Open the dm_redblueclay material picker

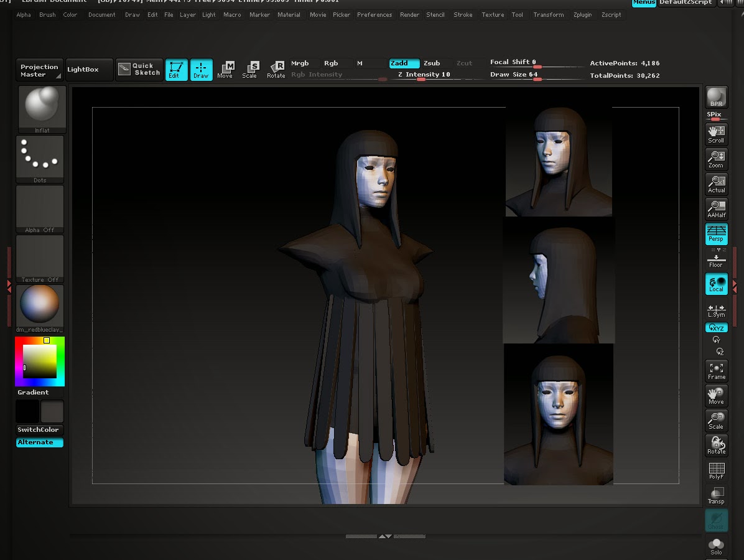[40, 309]
